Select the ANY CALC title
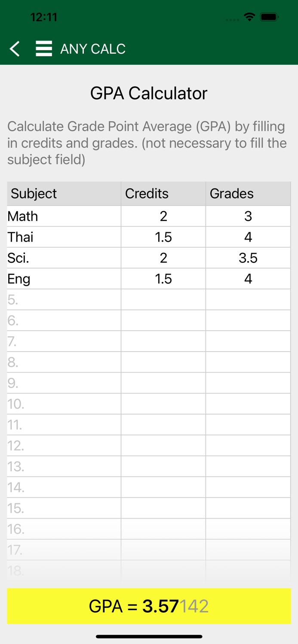 point(93,49)
